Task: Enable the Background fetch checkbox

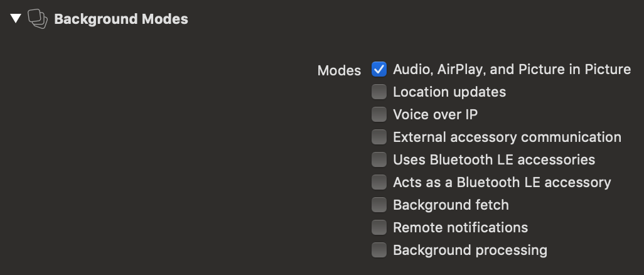Action: (x=379, y=205)
